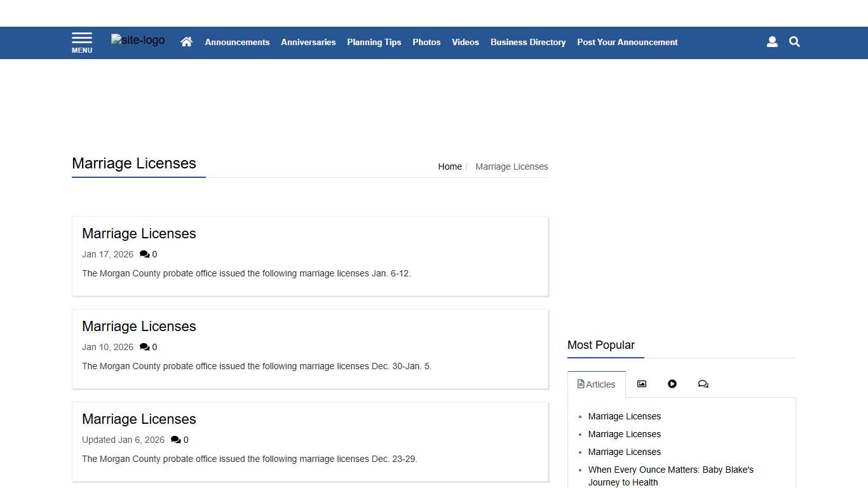Click Post Your Announcement

pyautogui.click(x=627, y=42)
